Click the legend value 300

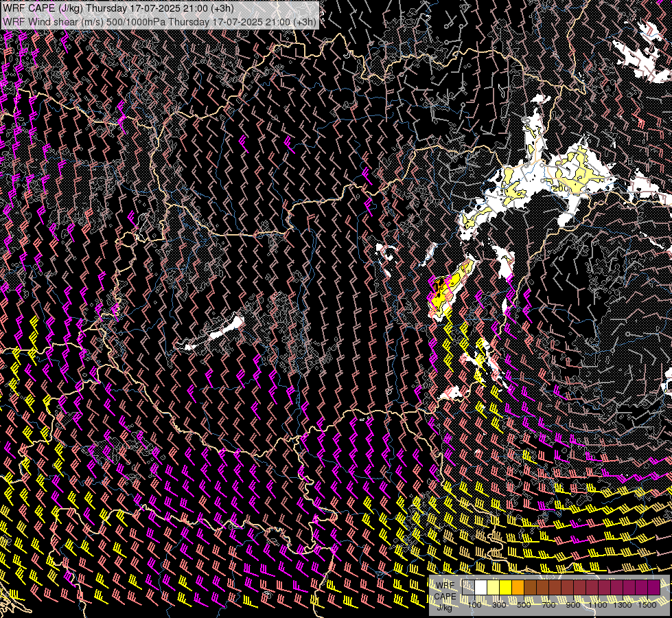coord(499,605)
